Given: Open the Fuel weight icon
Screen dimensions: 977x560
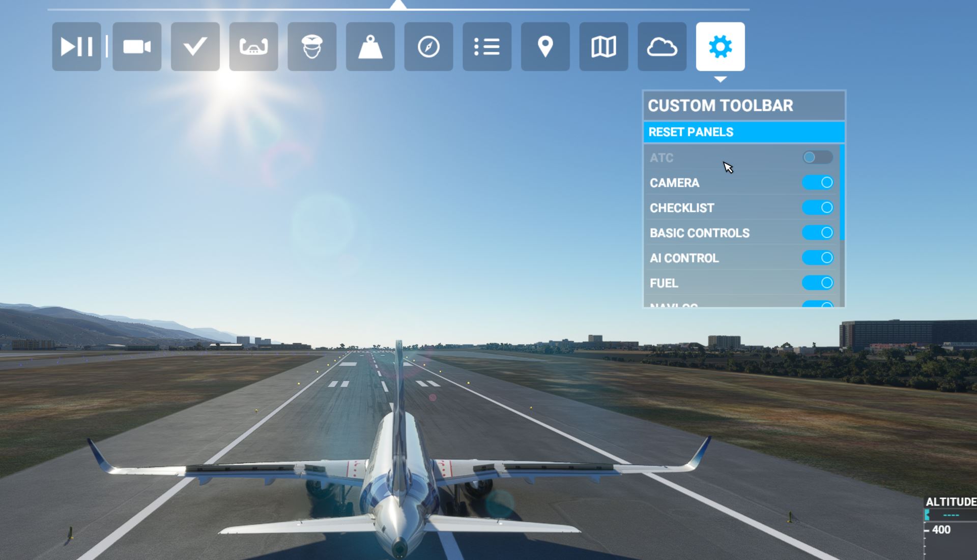Looking at the screenshot, I should tap(370, 47).
